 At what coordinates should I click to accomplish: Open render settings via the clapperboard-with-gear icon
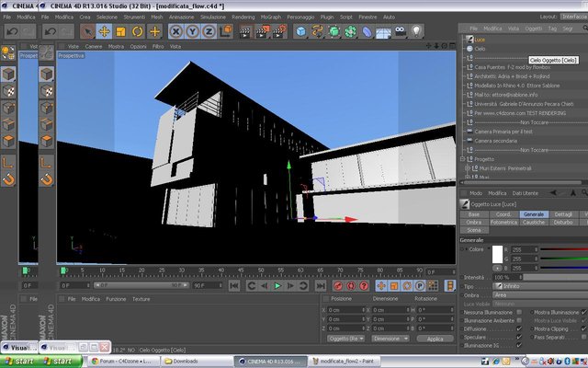click(279, 31)
